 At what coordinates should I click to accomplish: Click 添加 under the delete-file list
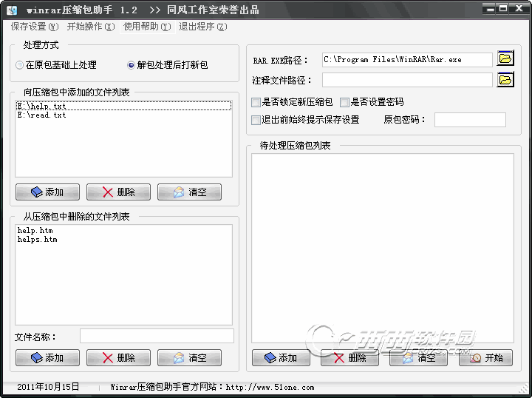47,357
